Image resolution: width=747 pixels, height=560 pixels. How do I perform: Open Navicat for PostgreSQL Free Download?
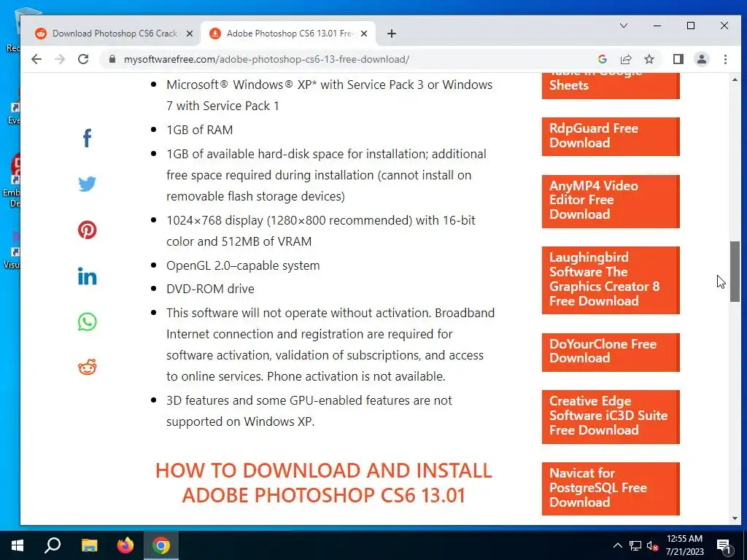pyautogui.click(x=611, y=489)
